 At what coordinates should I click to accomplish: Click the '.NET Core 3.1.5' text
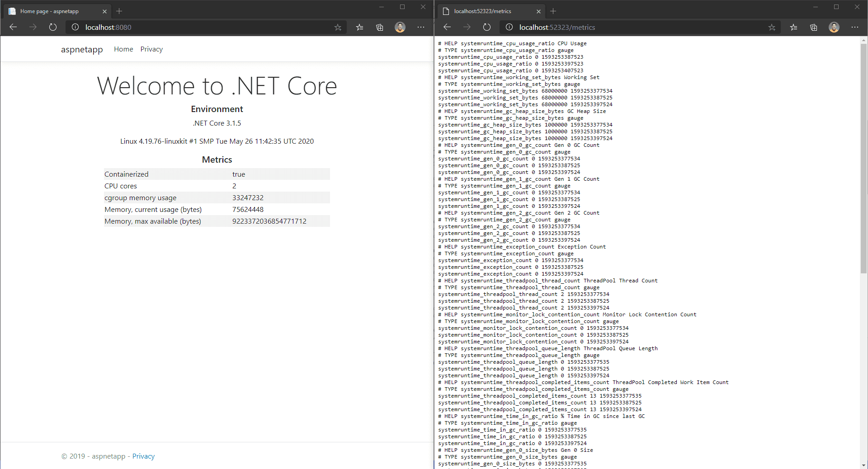pos(217,123)
